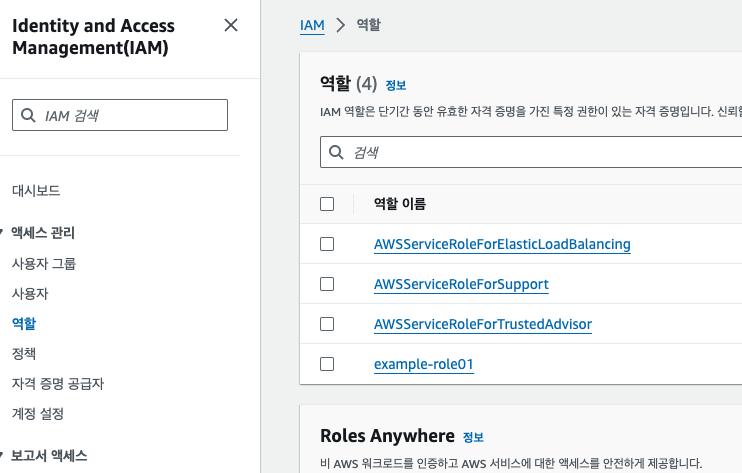Open 사용자 그룹 in the sidebar
Screen dimensions: 742x473
click(44, 263)
